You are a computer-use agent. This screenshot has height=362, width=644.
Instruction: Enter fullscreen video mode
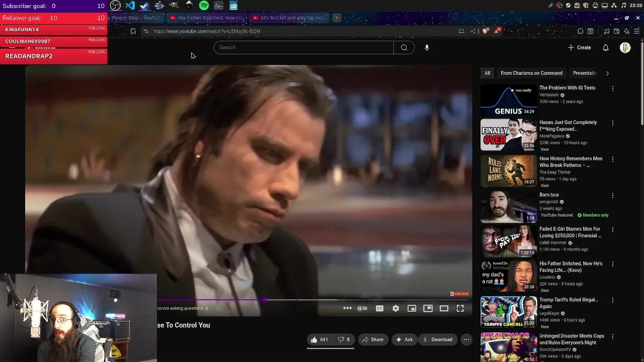(x=460, y=308)
